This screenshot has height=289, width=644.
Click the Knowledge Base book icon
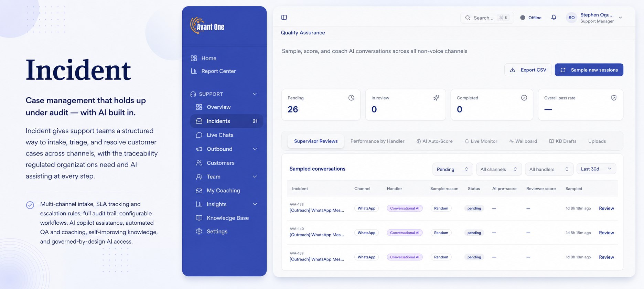[x=199, y=218]
